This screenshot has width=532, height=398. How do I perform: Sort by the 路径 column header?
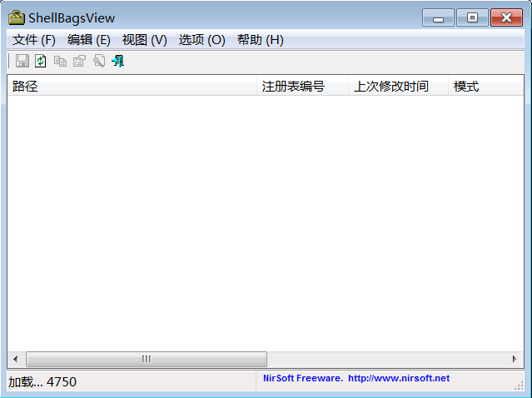click(x=132, y=87)
